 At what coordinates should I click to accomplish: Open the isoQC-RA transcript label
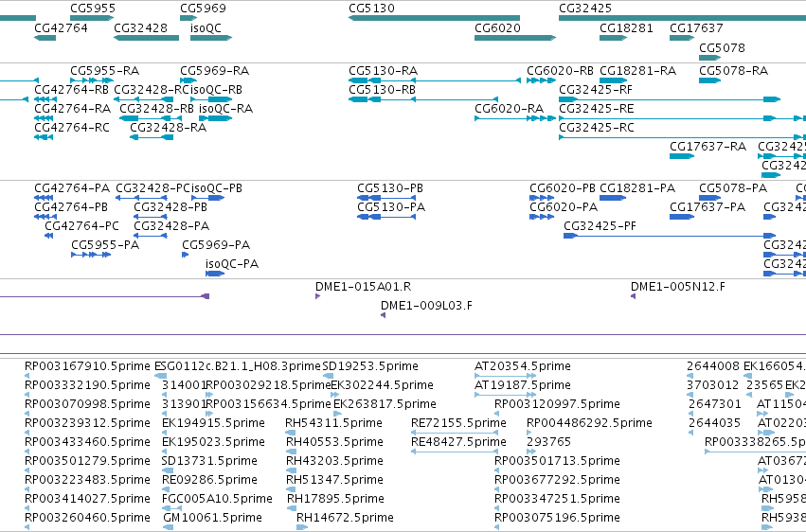[x=225, y=109]
